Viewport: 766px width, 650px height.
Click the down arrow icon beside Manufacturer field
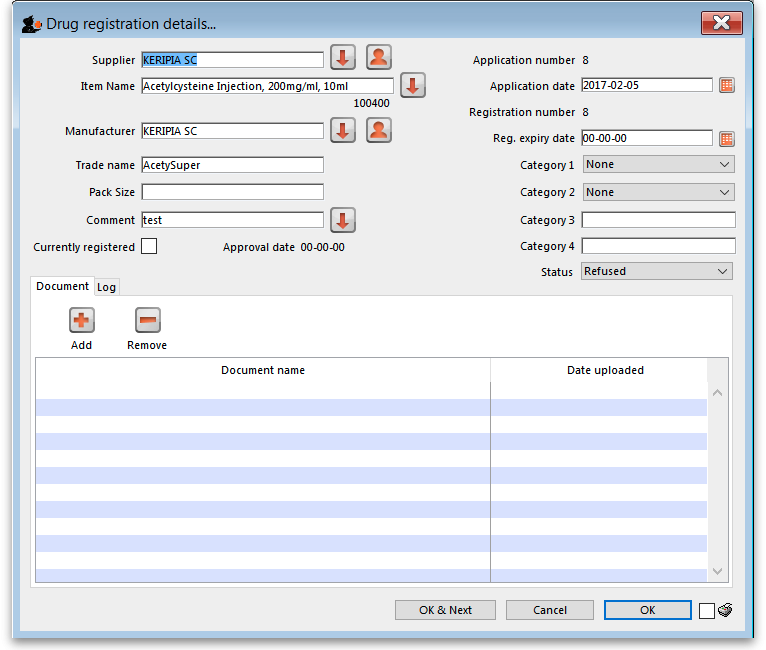(343, 130)
